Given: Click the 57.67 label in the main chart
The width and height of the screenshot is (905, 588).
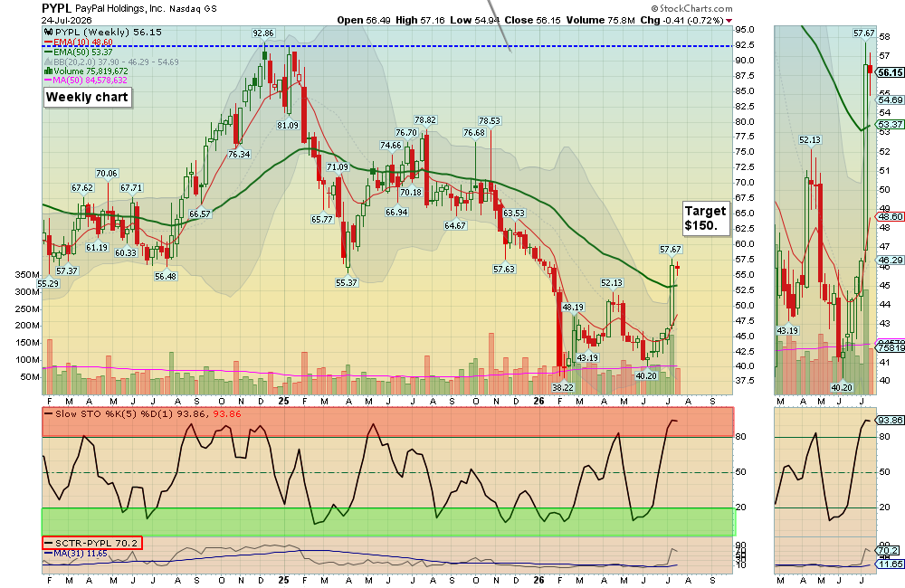Looking at the screenshot, I should click(671, 250).
